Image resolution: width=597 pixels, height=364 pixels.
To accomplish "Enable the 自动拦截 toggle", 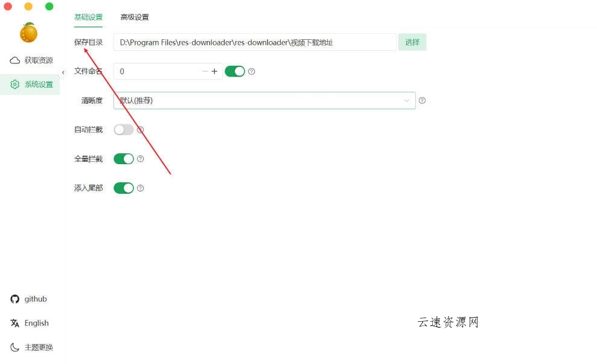I will [x=124, y=129].
